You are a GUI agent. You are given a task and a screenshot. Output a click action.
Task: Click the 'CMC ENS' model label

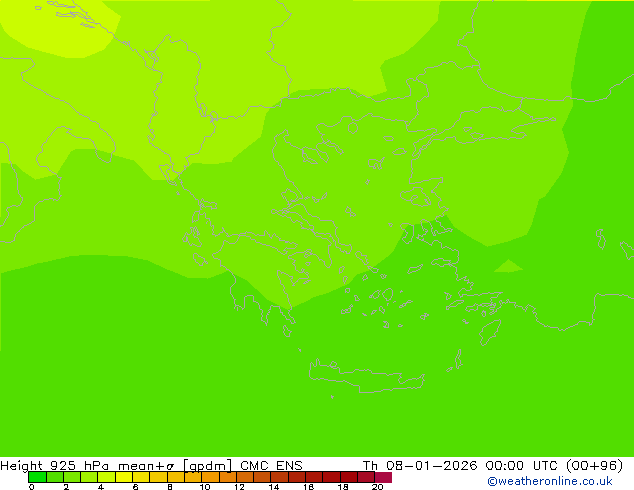271,466
